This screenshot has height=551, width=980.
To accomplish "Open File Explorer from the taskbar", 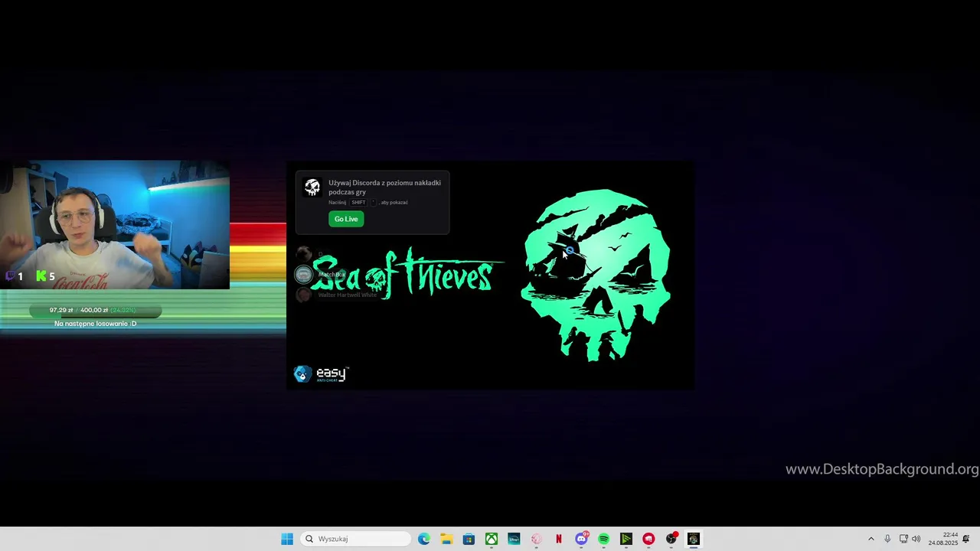I will point(446,539).
